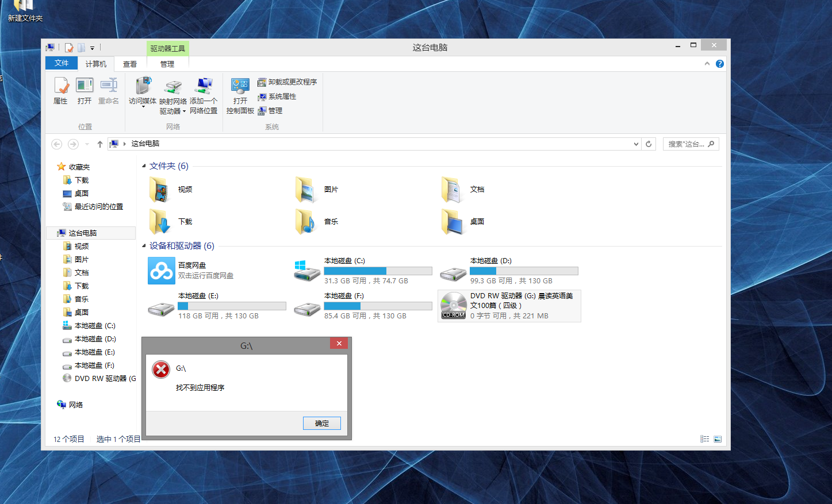Screen dimensions: 832x504
Task: Open 下载 under 收藏夹 in navigation pane
Action: [x=76, y=180]
